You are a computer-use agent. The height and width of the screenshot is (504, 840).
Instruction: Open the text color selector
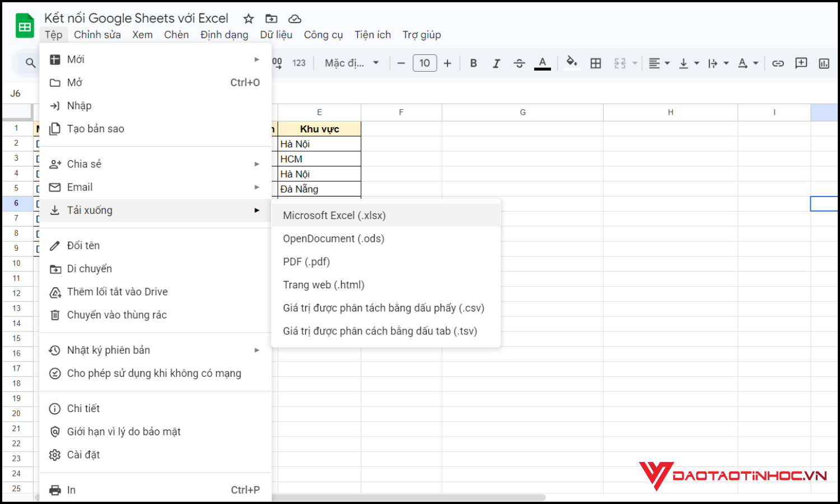pyautogui.click(x=542, y=63)
